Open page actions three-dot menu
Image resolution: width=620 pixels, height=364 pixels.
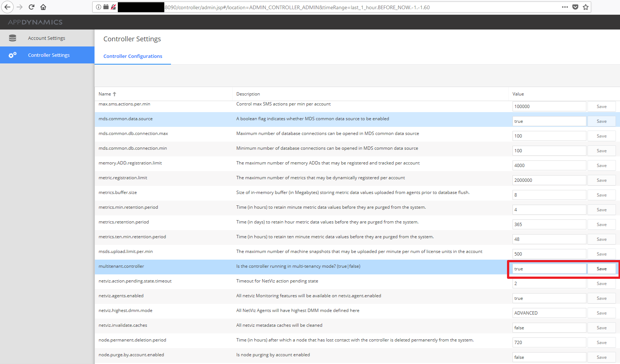(565, 7)
